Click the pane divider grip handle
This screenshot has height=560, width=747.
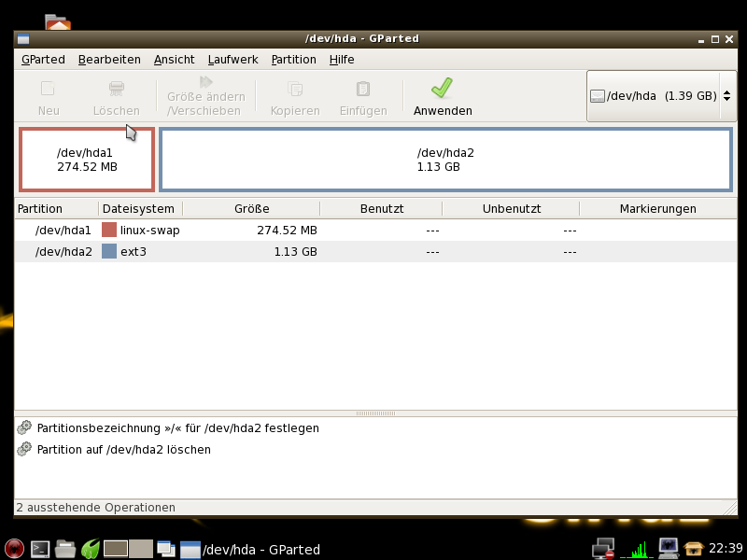click(x=375, y=413)
